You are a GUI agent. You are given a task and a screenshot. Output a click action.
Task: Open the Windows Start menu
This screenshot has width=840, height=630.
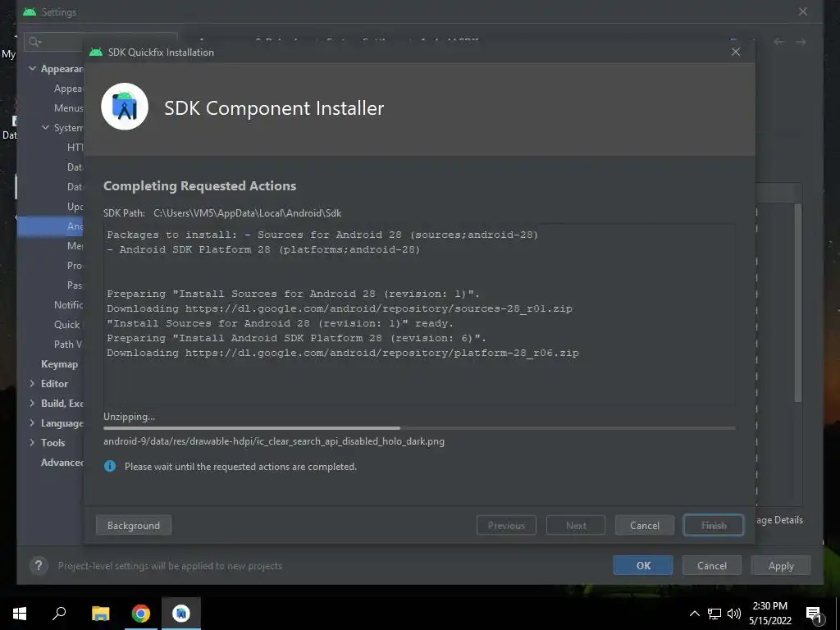(x=20, y=614)
